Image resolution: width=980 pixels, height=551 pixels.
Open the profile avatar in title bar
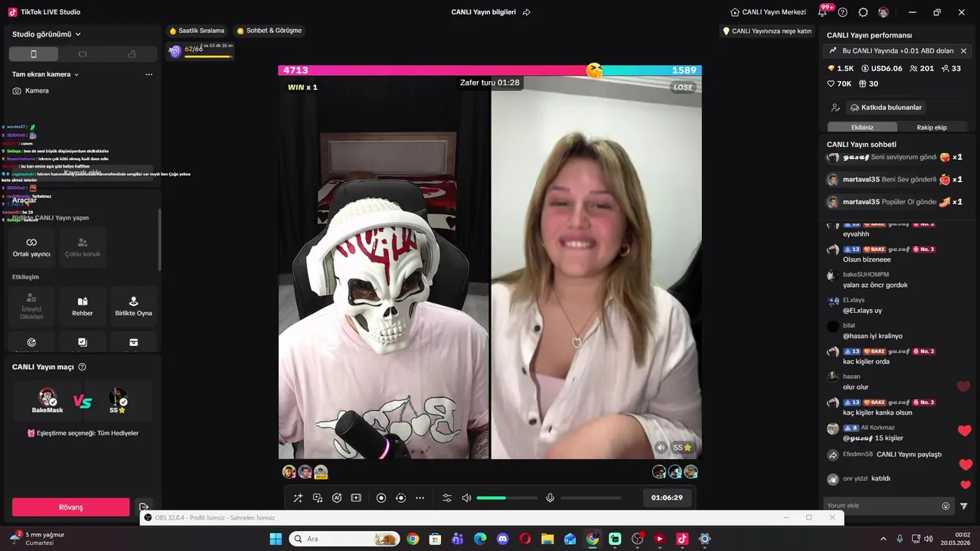point(884,12)
